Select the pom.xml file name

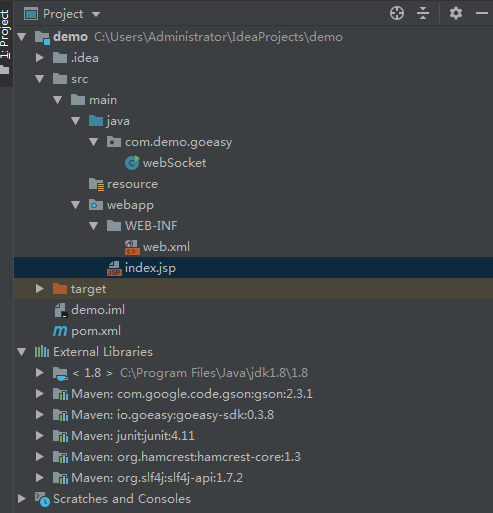pyautogui.click(x=96, y=331)
